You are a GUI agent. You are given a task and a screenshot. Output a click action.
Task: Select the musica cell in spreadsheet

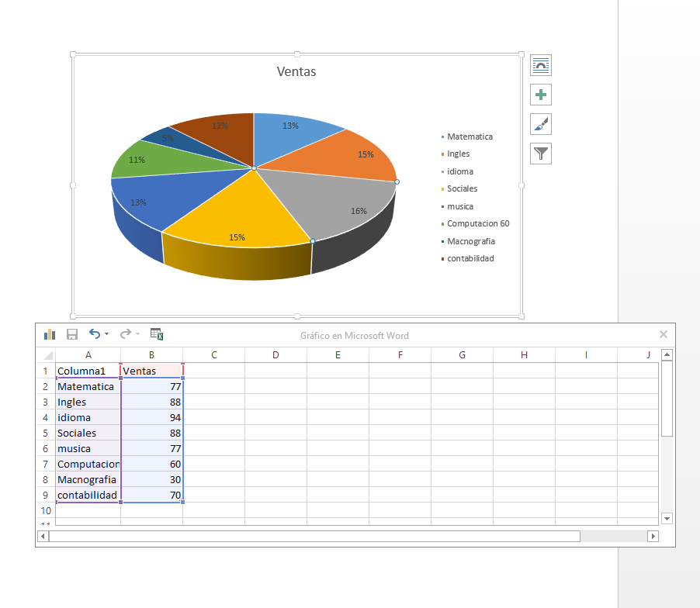click(x=88, y=448)
